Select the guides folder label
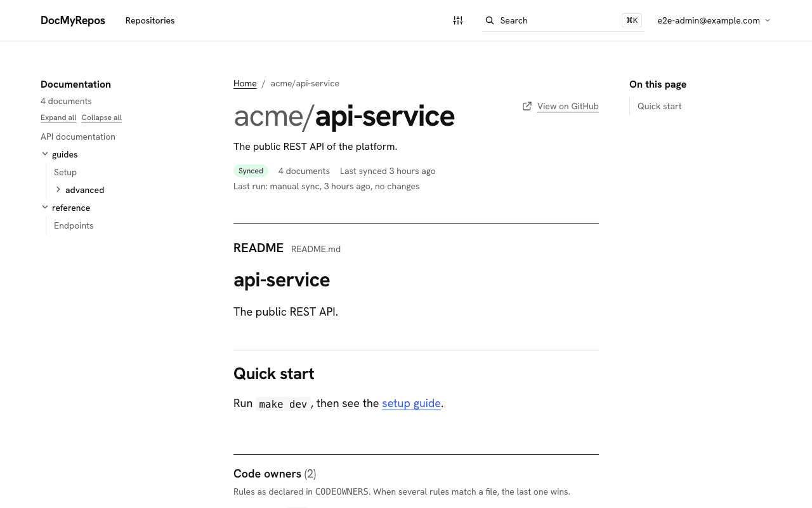 point(65,154)
